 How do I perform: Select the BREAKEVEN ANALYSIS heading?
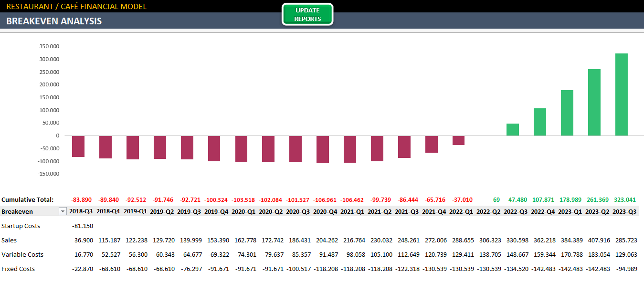point(54,21)
